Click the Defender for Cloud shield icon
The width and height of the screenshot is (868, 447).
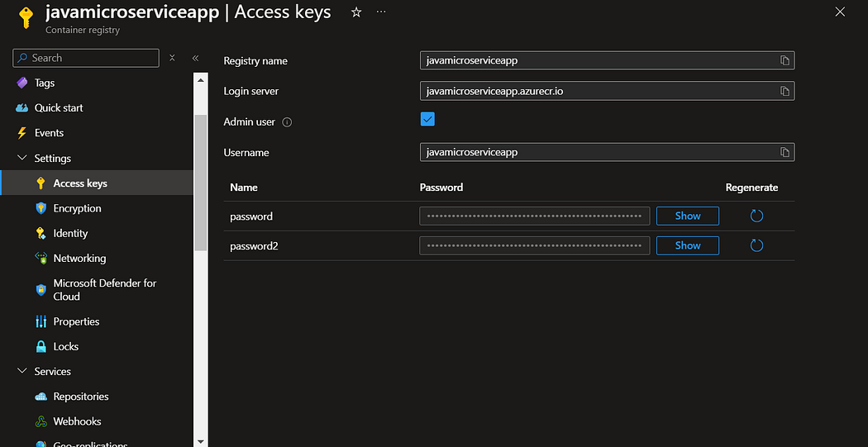tap(41, 290)
